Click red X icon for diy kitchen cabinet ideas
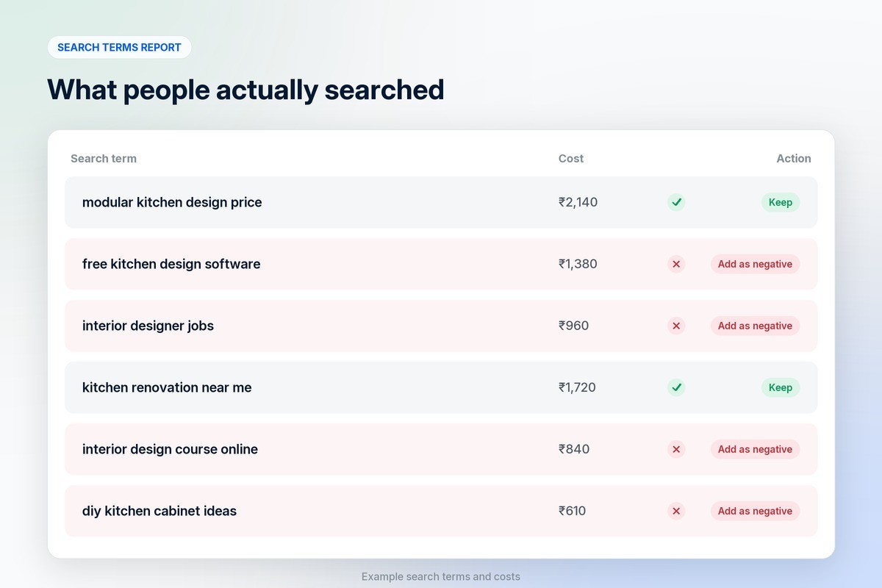The width and height of the screenshot is (882, 588). point(676,511)
